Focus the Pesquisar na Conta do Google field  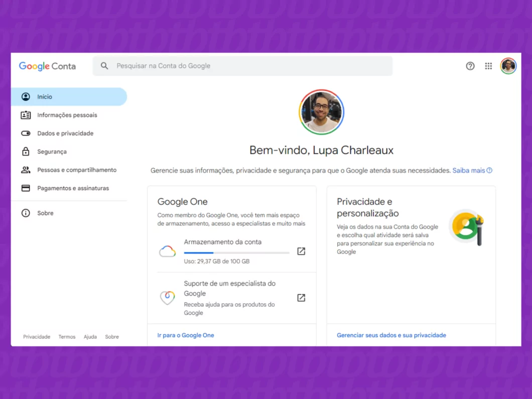point(242,66)
